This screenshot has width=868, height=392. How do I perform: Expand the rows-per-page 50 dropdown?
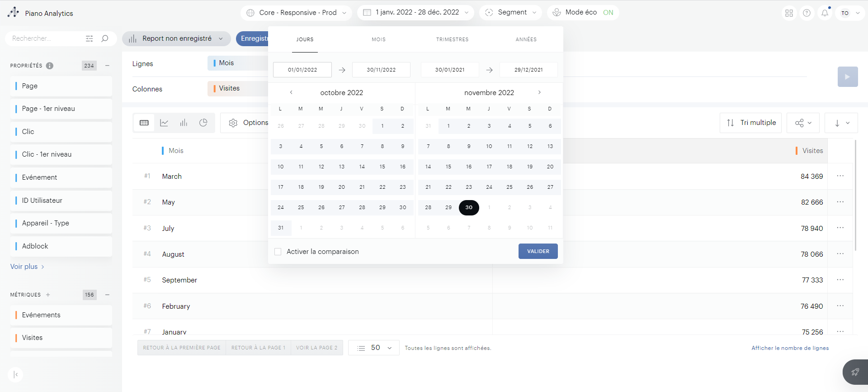click(374, 348)
